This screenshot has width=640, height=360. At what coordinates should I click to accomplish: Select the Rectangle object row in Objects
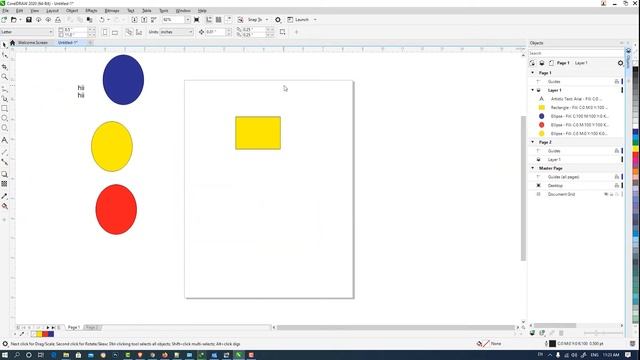[x=576, y=107]
